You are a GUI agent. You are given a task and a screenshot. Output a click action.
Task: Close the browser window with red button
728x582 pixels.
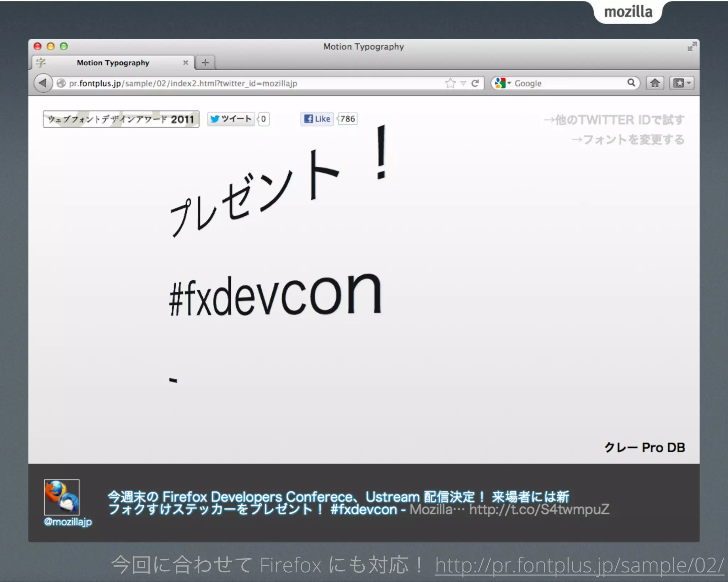38,47
